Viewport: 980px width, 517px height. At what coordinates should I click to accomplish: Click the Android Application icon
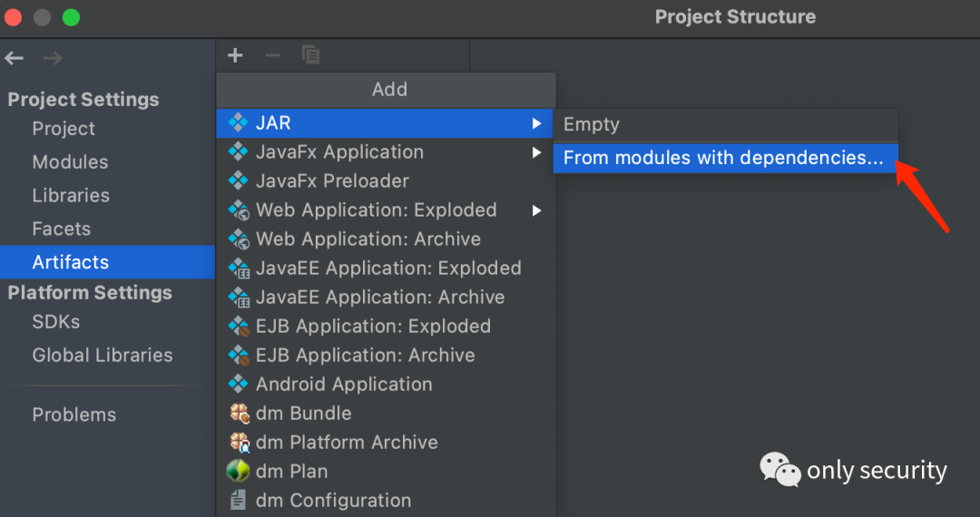pyautogui.click(x=239, y=385)
